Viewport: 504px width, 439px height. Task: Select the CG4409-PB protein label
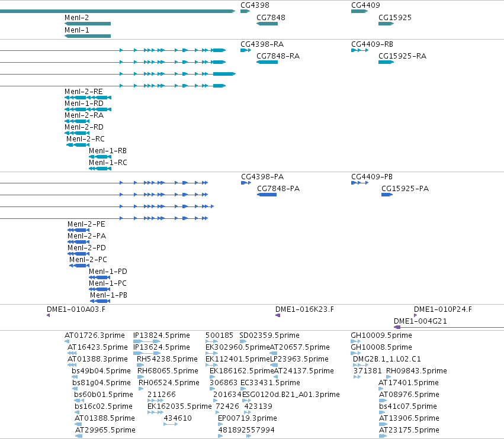click(x=372, y=177)
